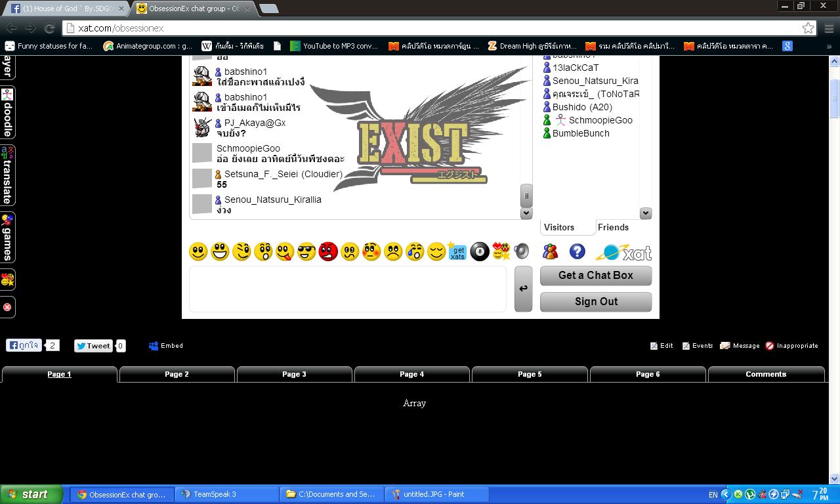Open the translate side tab
The image size is (840, 504).
click(7, 175)
